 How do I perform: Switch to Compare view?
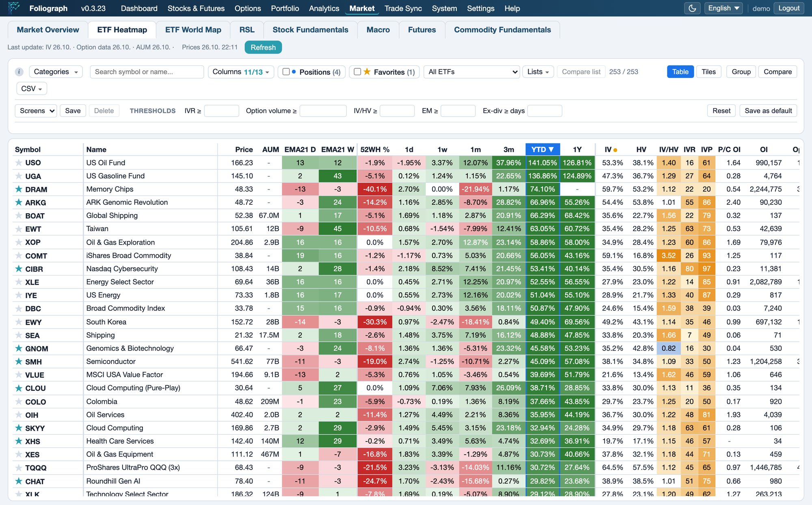coord(777,72)
